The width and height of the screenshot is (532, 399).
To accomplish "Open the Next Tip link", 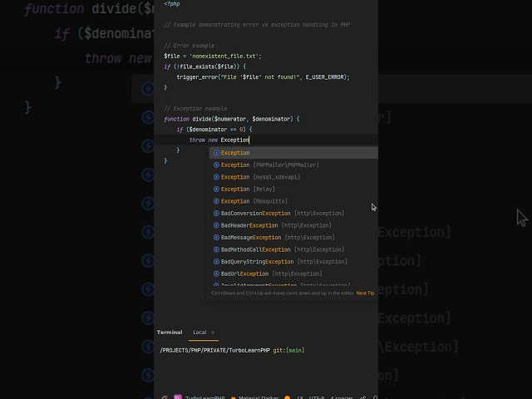I will point(365,293).
